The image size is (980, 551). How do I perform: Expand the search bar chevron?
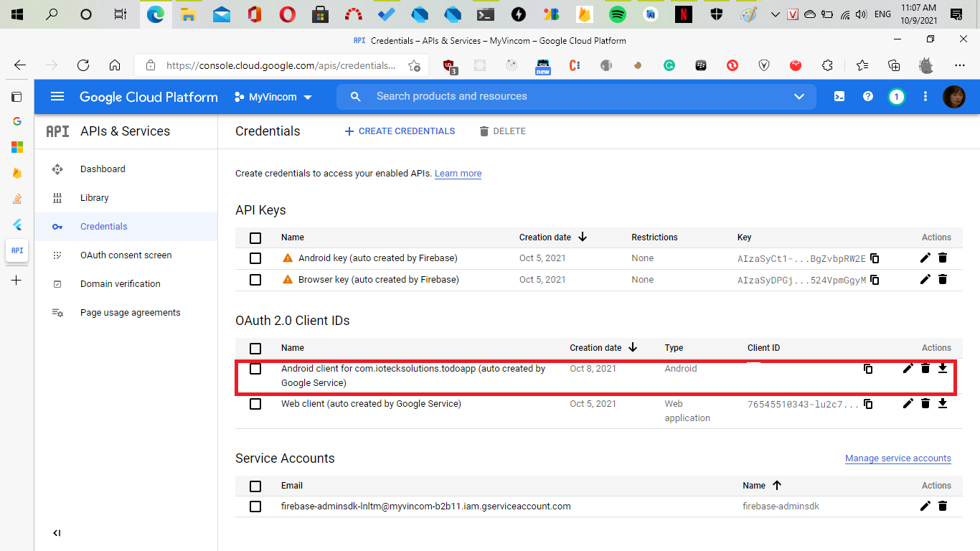tap(799, 97)
